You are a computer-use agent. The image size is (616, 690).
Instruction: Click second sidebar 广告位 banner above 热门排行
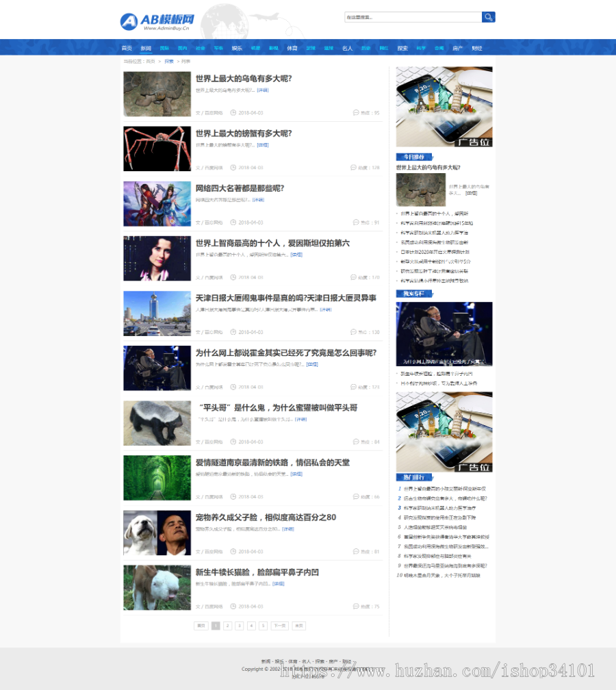[x=444, y=432]
